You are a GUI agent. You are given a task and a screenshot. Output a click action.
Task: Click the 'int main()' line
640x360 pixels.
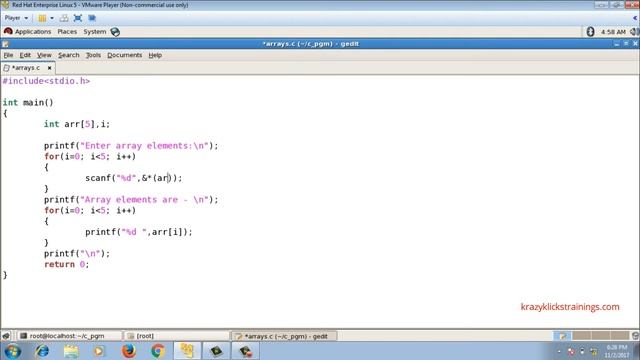[28, 102]
